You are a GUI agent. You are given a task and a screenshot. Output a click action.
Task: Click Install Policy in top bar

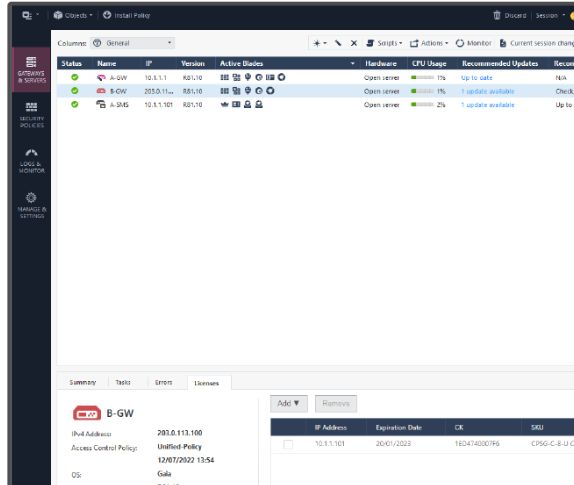[127, 15]
